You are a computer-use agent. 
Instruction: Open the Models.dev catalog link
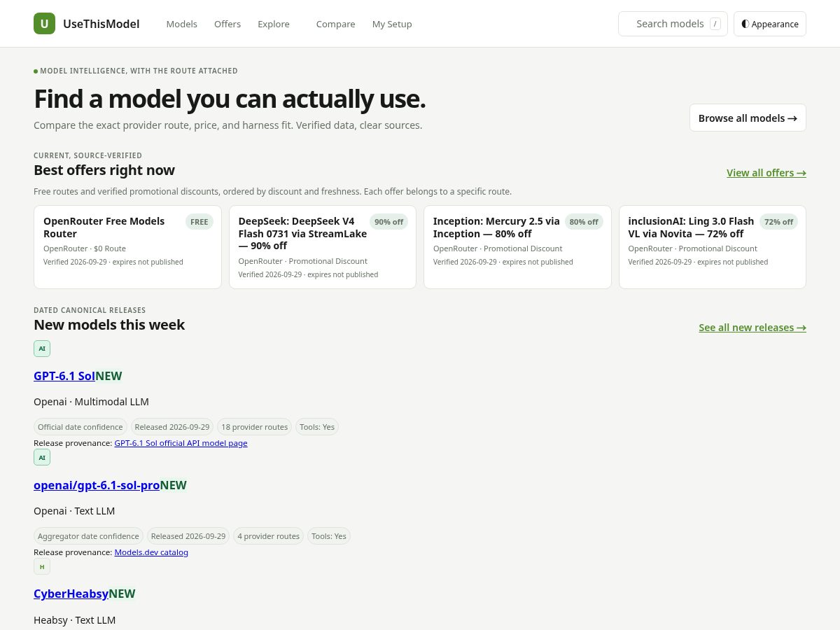click(x=151, y=552)
